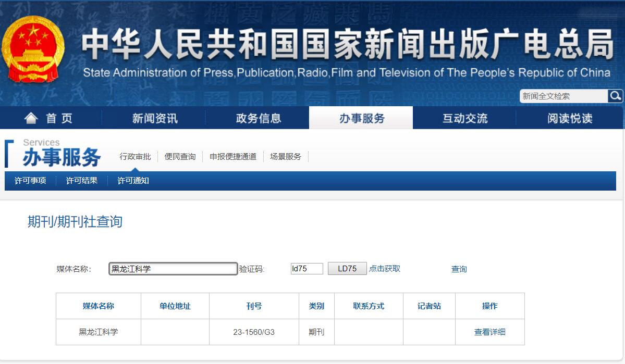Click the home icon beside 首页
The image size is (625, 364).
coord(31,118)
